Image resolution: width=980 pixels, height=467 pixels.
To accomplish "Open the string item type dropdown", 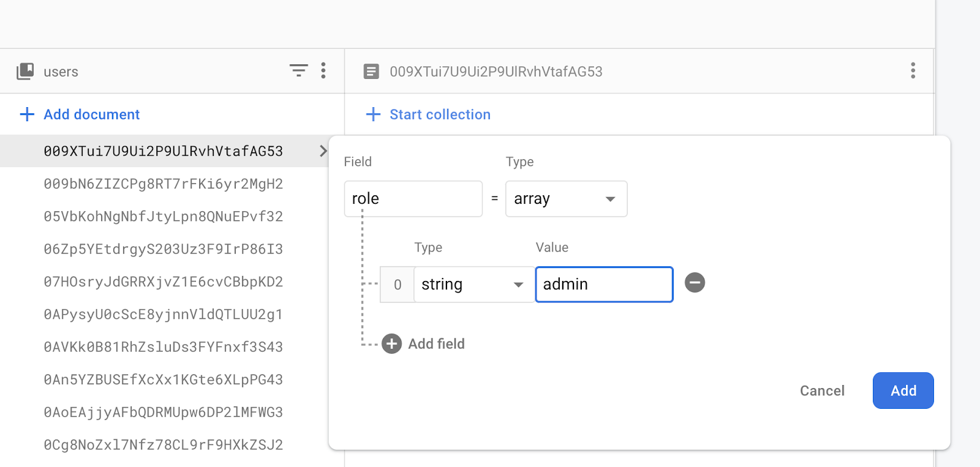I will pos(473,285).
